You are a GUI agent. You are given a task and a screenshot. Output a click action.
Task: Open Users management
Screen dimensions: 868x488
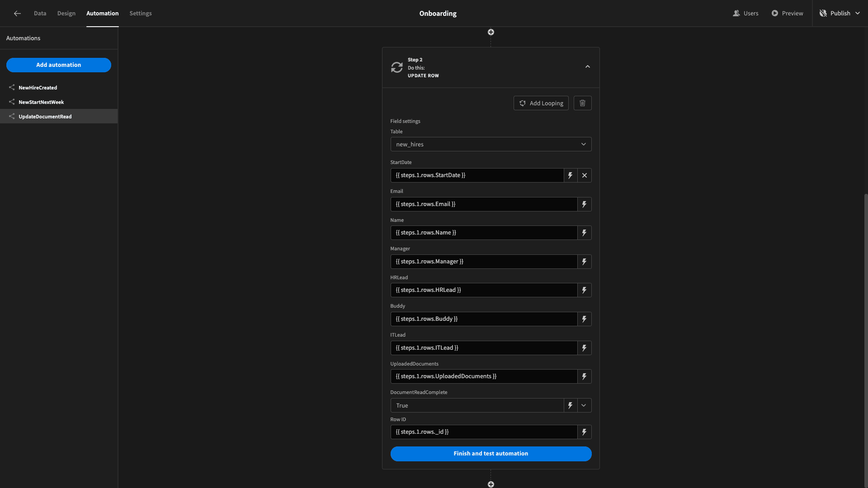click(745, 14)
